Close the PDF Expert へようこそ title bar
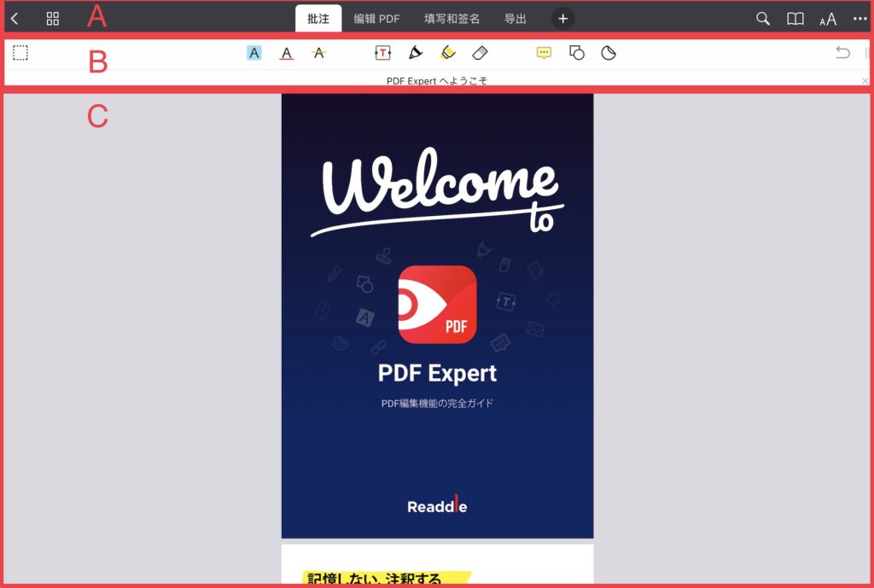The image size is (874, 588). pyautogui.click(x=865, y=81)
